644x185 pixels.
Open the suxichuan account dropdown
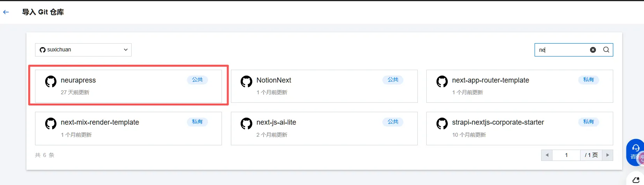click(83, 50)
